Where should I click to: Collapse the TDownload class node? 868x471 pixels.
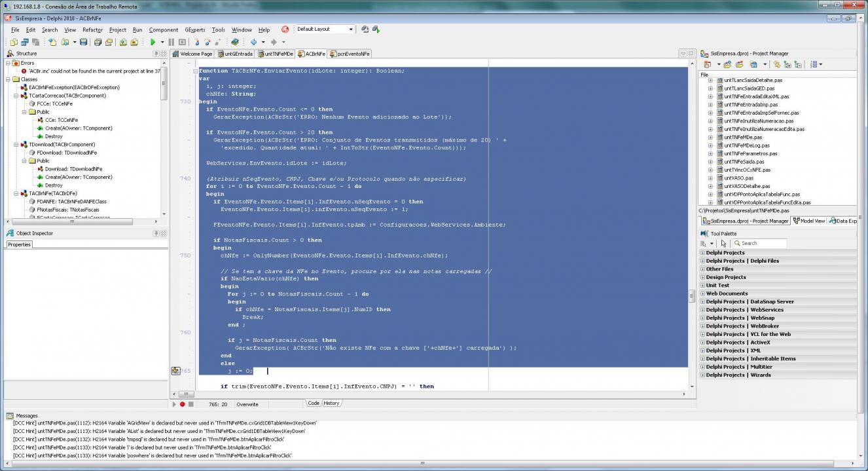tap(16, 144)
